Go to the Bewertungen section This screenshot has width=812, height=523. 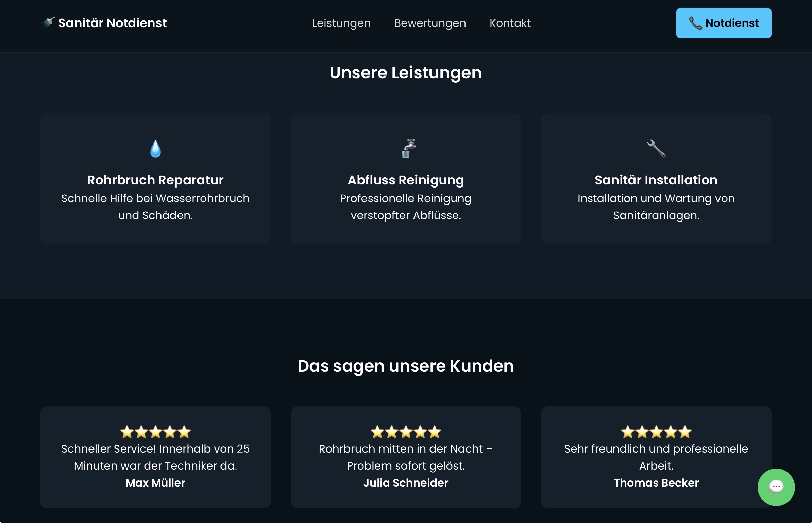click(x=430, y=23)
